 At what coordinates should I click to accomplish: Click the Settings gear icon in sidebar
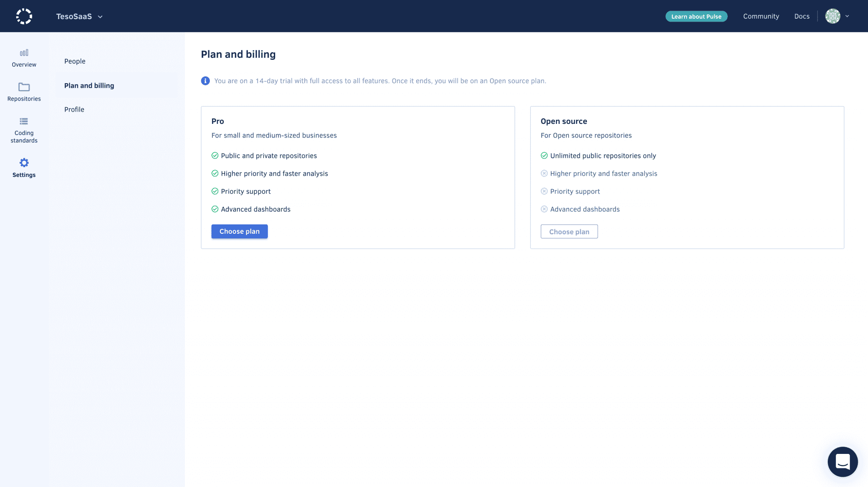tap(24, 162)
